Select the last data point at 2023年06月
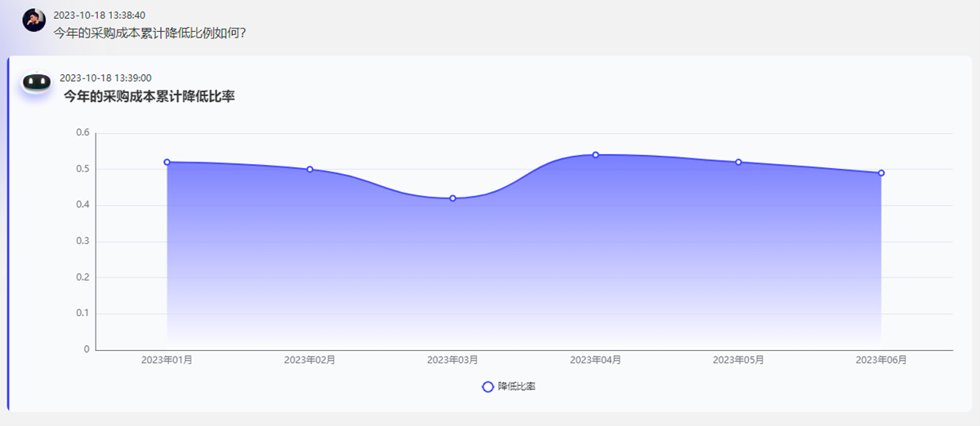 [x=881, y=173]
